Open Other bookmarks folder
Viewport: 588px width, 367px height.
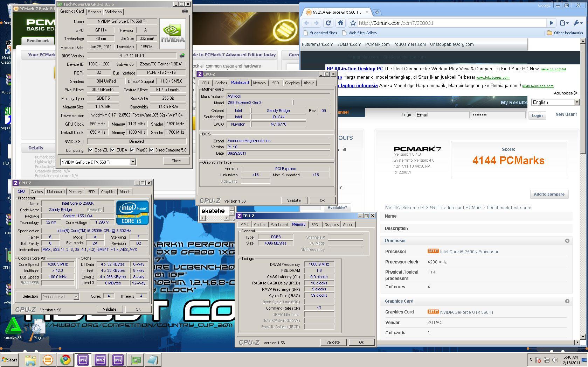tap(565, 33)
